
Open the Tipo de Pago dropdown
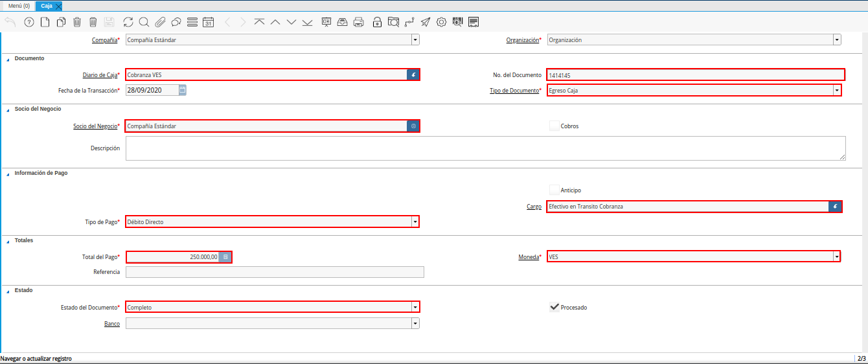[x=415, y=222]
